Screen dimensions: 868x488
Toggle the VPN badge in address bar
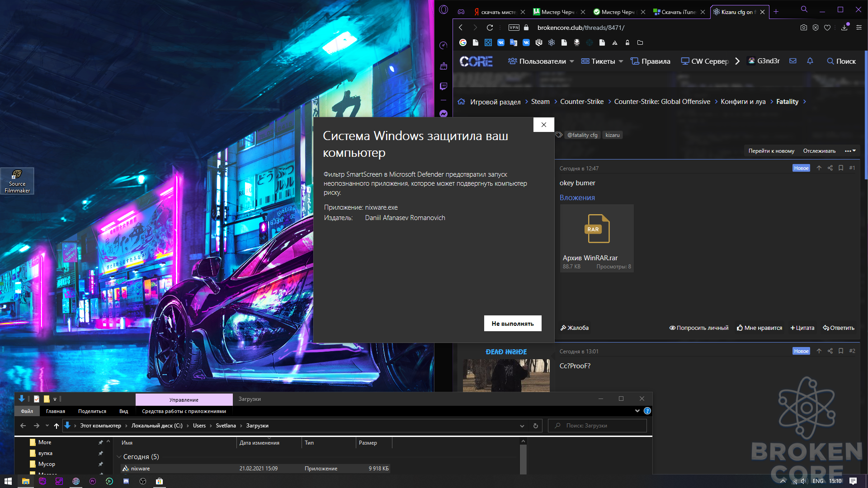pyautogui.click(x=514, y=28)
